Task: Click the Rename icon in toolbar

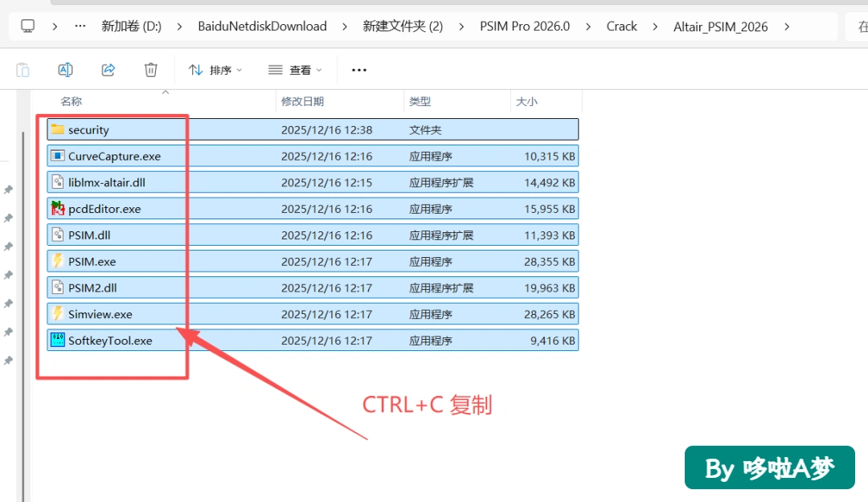Action: tap(65, 70)
